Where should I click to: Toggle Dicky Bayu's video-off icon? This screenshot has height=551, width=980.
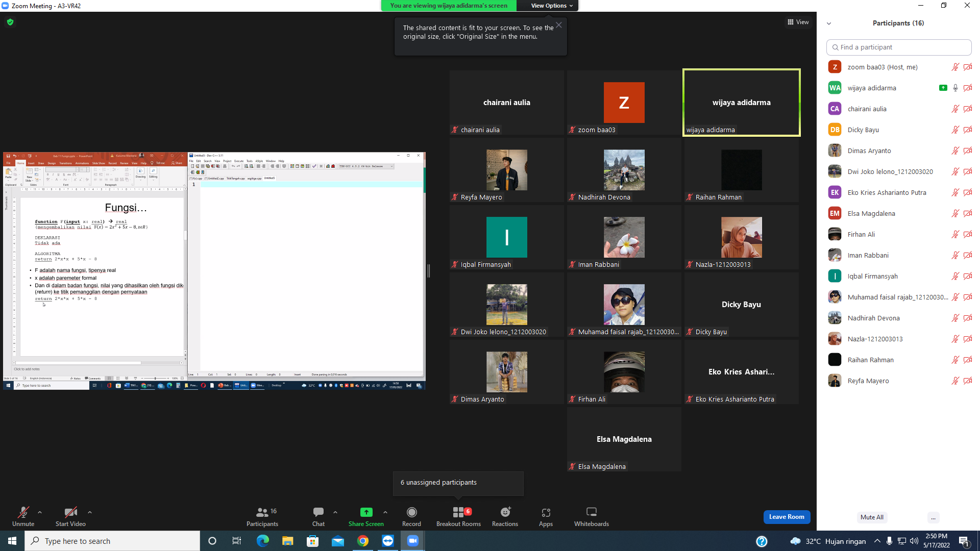coord(968,130)
